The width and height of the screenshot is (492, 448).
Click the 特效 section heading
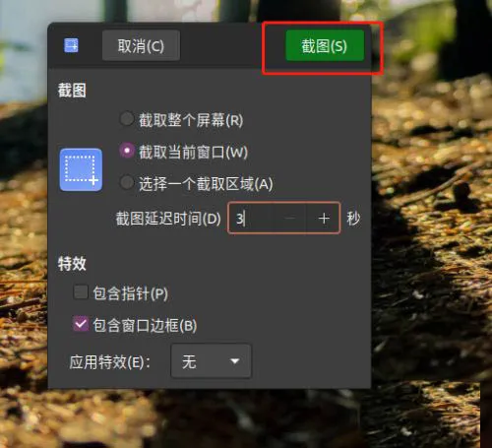point(72,263)
